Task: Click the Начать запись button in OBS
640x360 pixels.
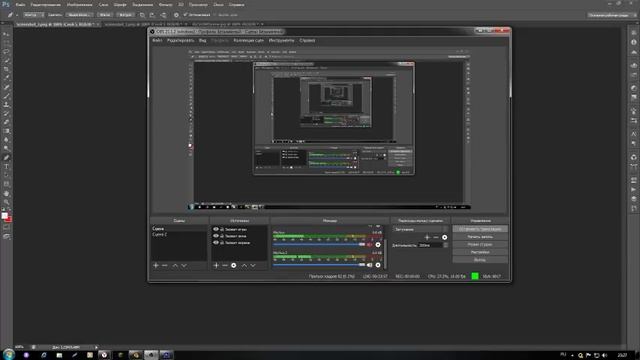Action: (480, 237)
